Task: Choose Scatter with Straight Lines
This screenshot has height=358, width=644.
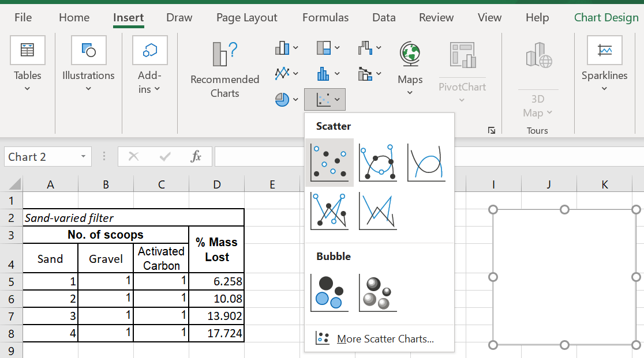Action: coord(378,211)
